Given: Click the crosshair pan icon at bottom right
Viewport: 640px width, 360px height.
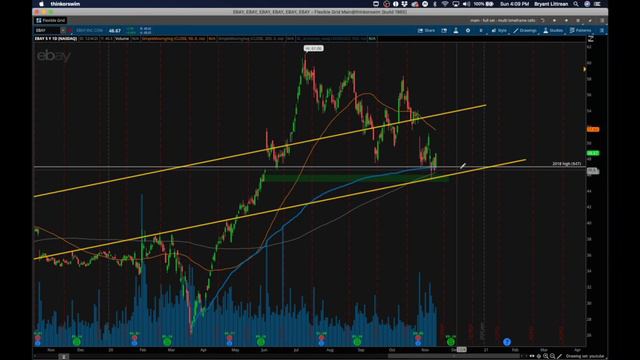Looking at the screenshot, I should click(x=539, y=356).
